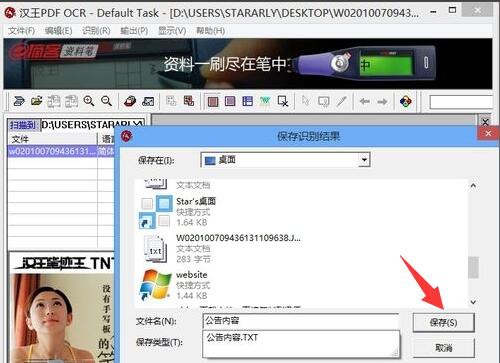This screenshot has width=500, height=363.
Task: Click the Windows flag icon of website shortcut
Action: point(155,284)
